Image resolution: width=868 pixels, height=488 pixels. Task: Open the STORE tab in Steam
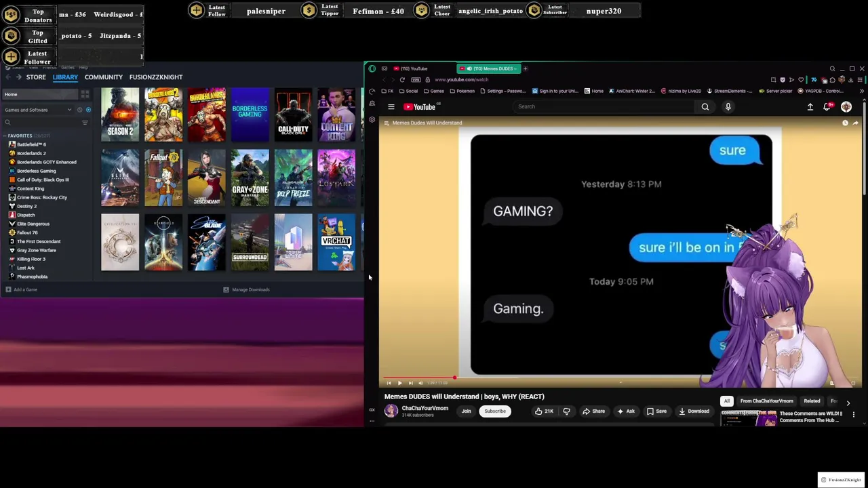[36, 77]
